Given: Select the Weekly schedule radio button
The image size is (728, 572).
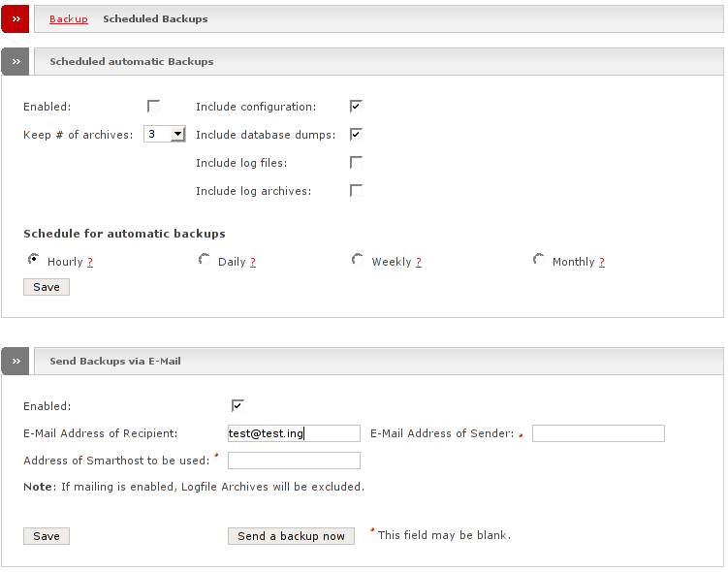Looking at the screenshot, I should pos(357,260).
